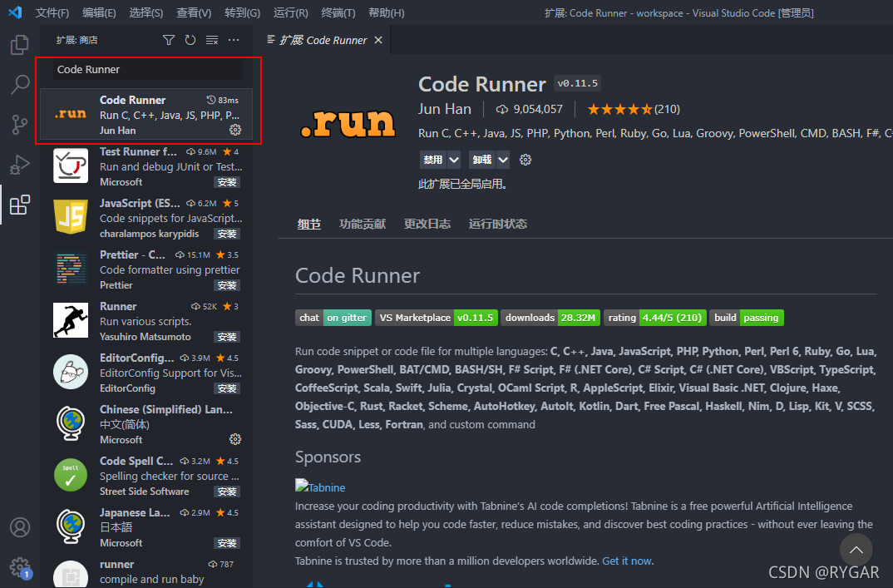Switch to the 运行时状态 tab

[x=498, y=224]
